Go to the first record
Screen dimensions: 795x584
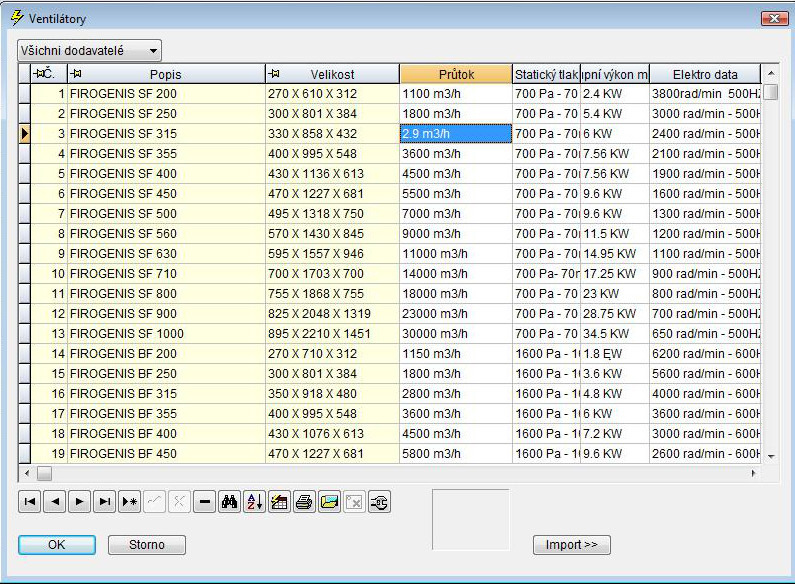pyautogui.click(x=29, y=502)
